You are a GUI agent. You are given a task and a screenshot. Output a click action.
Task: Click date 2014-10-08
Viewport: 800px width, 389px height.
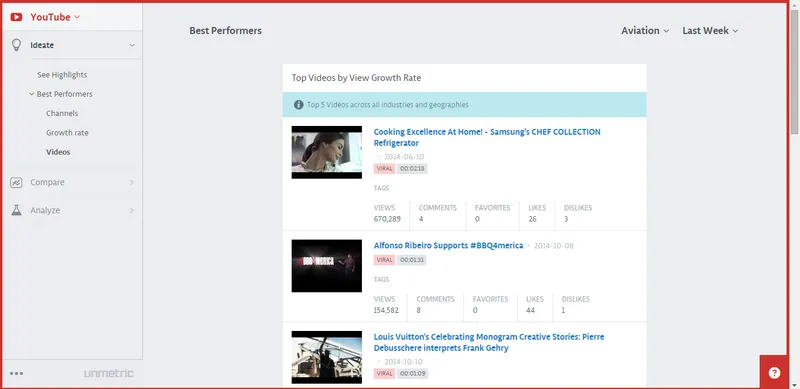coord(554,246)
